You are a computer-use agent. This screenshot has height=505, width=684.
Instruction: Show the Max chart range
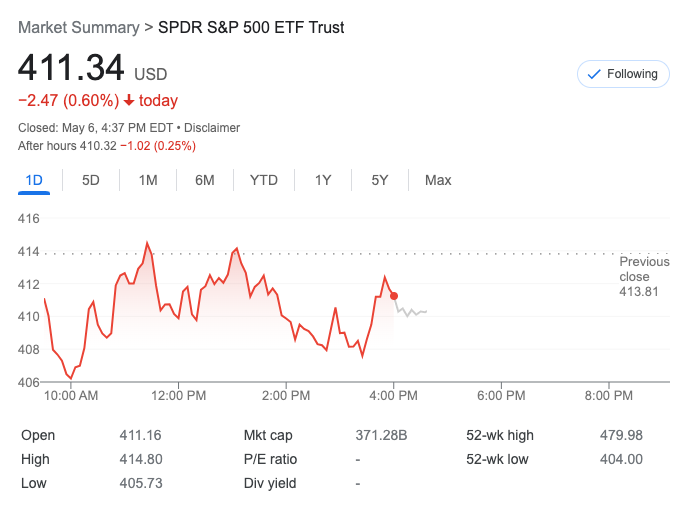438,180
